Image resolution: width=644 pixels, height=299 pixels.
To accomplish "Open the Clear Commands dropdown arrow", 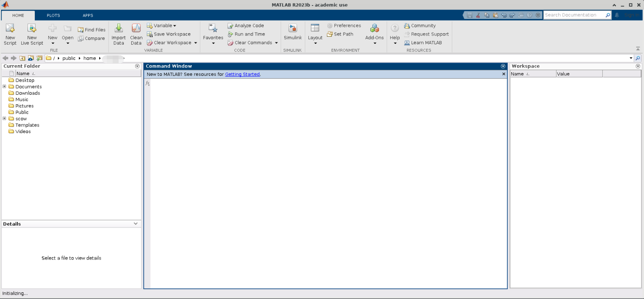I will pos(276,43).
